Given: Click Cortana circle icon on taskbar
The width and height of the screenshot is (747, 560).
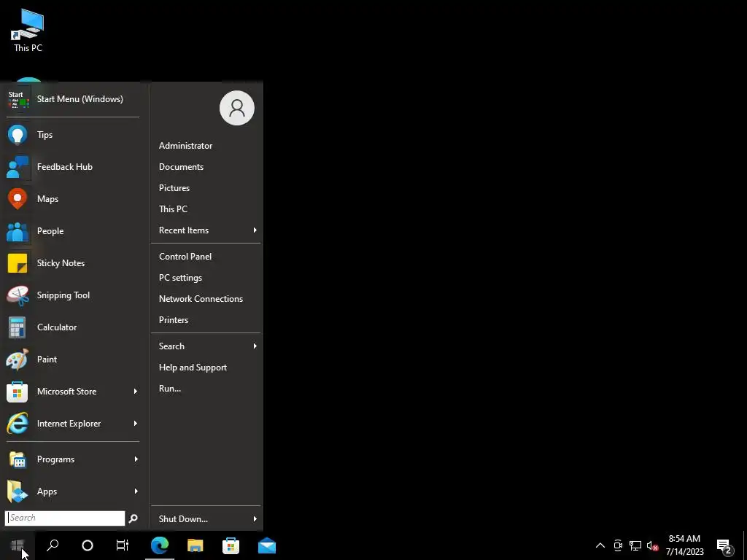Looking at the screenshot, I should point(88,545).
